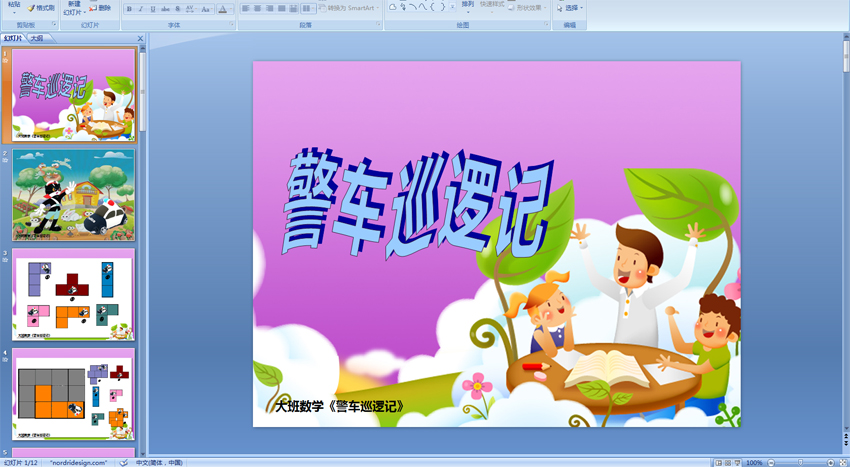The height and width of the screenshot is (467, 850).
Task: Open character spacing options
Action: tap(190, 9)
